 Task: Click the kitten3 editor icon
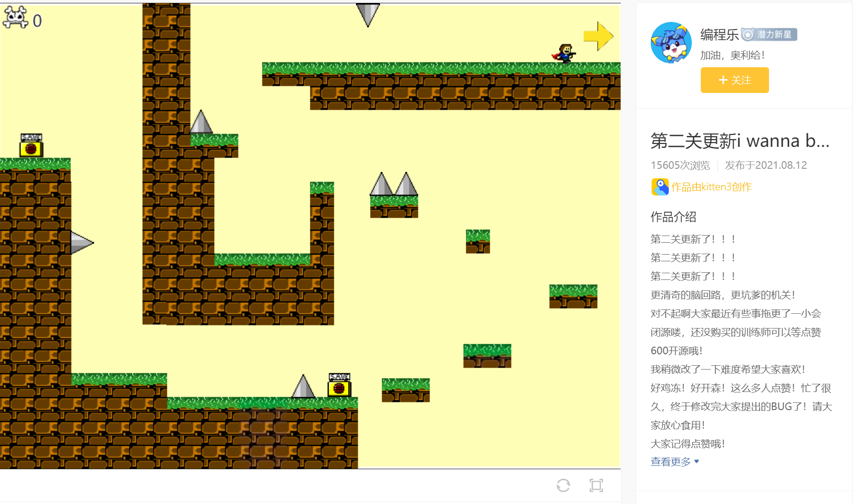click(660, 187)
